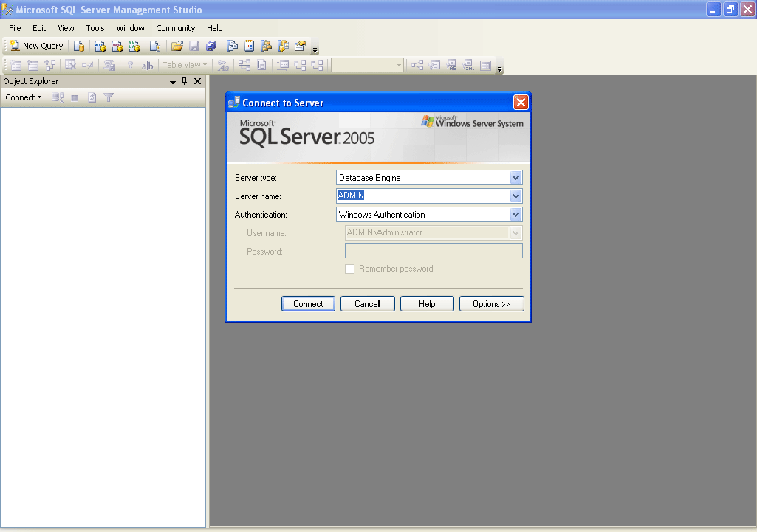Start an Analysis Services XMLA Query
This screenshot has width=757, height=532.
(134, 46)
